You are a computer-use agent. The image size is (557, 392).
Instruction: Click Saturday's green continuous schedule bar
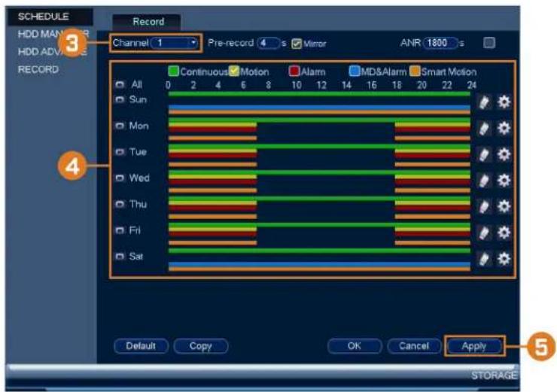click(x=319, y=251)
